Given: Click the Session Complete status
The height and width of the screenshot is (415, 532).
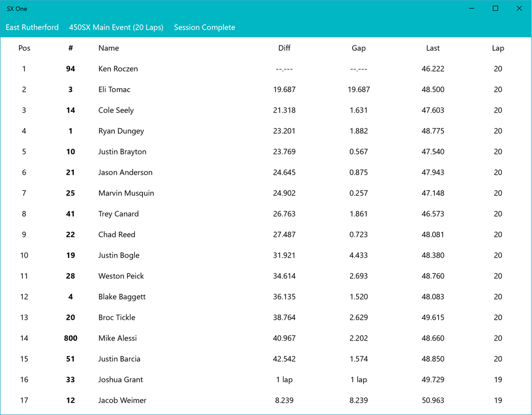Looking at the screenshot, I should click(x=204, y=28).
